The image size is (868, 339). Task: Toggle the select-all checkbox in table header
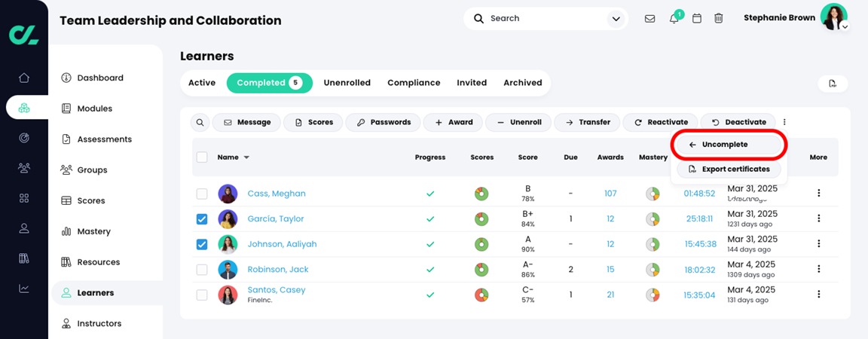click(x=202, y=157)
